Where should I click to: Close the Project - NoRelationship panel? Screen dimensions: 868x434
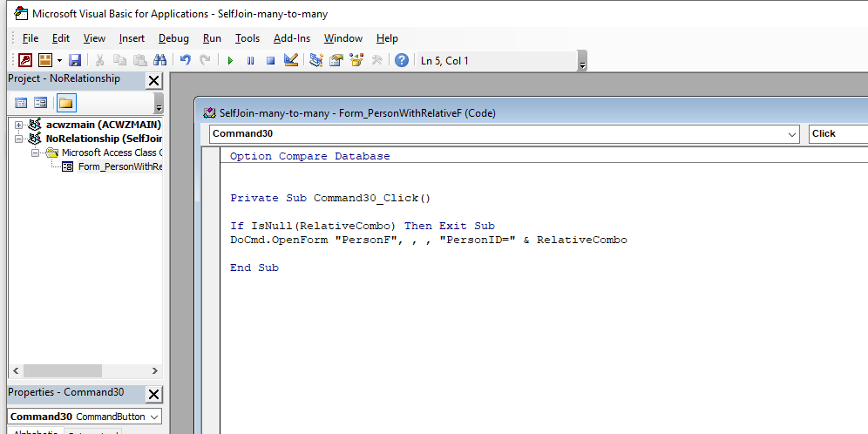tap(153, 80)
